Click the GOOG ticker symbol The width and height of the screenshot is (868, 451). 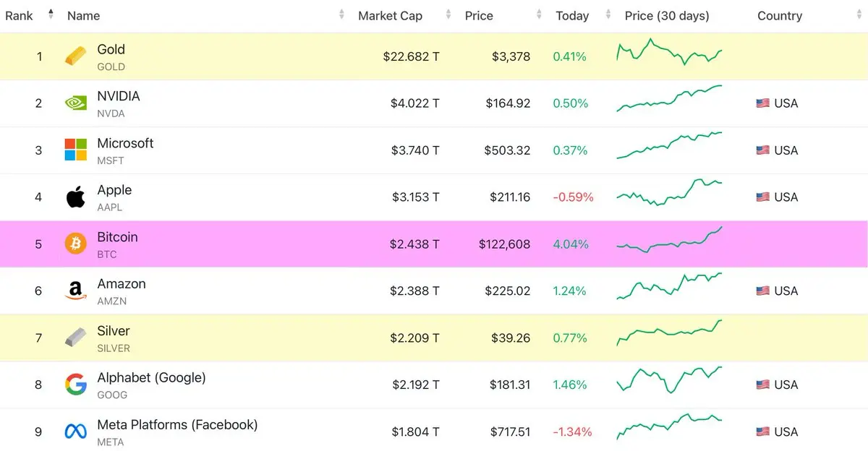coord(112,395)
